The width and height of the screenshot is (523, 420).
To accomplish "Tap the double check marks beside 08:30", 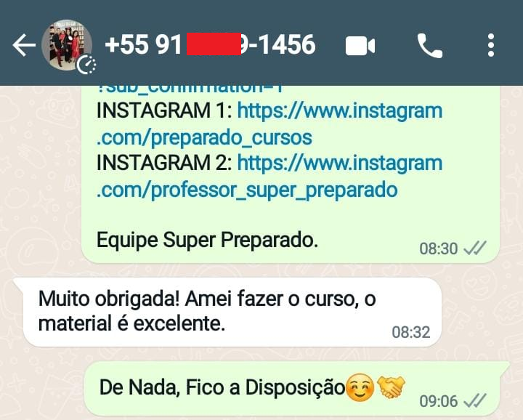I will [476, 249].
